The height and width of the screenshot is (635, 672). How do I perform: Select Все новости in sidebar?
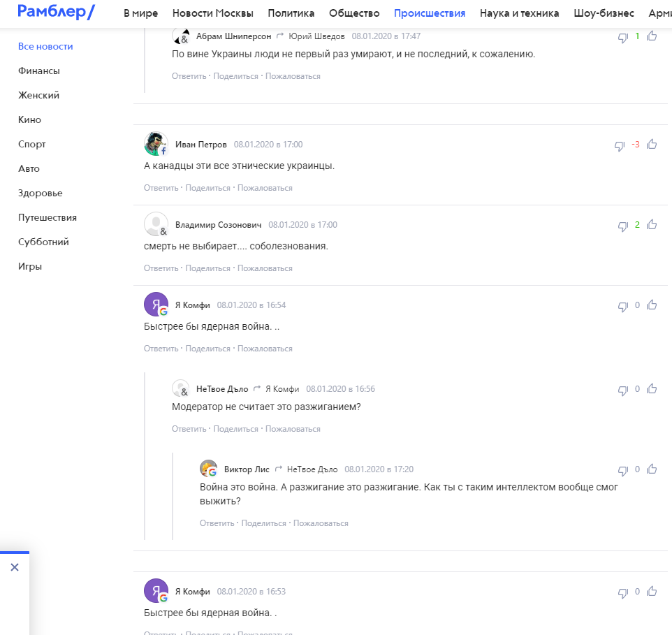pos(45,46)
